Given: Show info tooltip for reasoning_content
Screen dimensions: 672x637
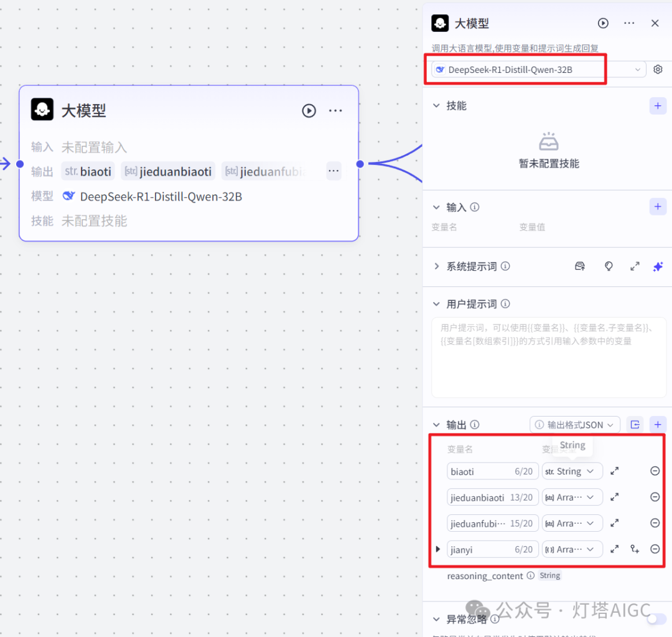Looking at the screenshot, I should [531, 575].
